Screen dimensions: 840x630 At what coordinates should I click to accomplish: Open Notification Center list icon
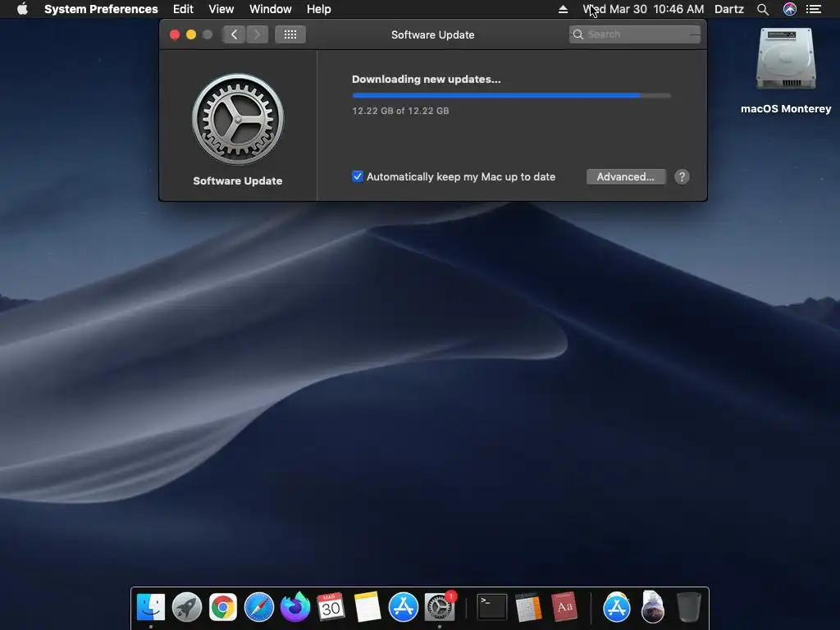tap(814, 9)
